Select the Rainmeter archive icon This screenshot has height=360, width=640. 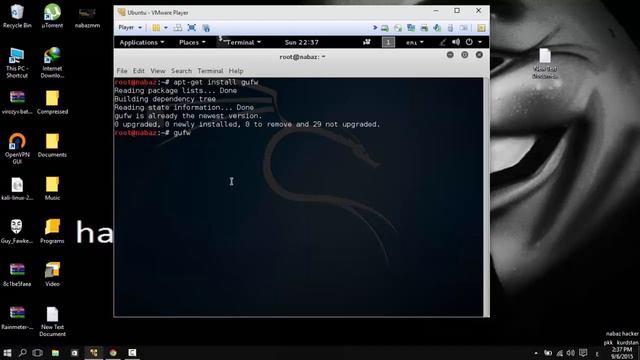point(17,318)
